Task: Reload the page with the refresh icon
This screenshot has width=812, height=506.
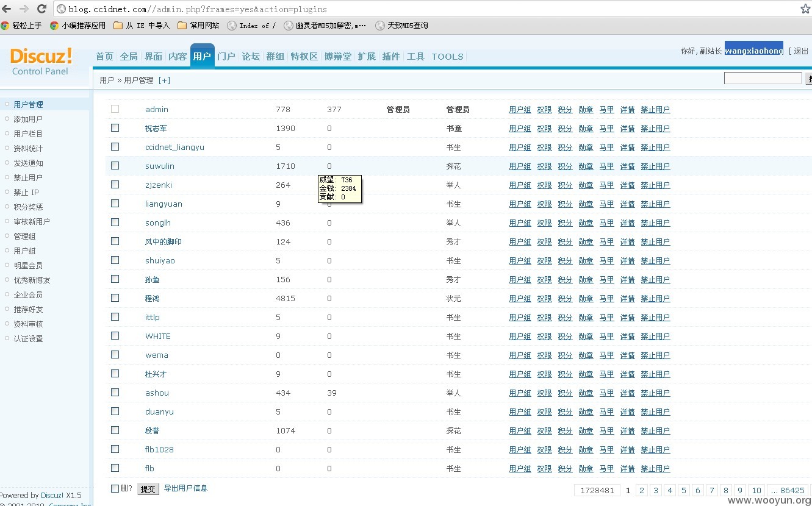Action: [x=42, y=9]
